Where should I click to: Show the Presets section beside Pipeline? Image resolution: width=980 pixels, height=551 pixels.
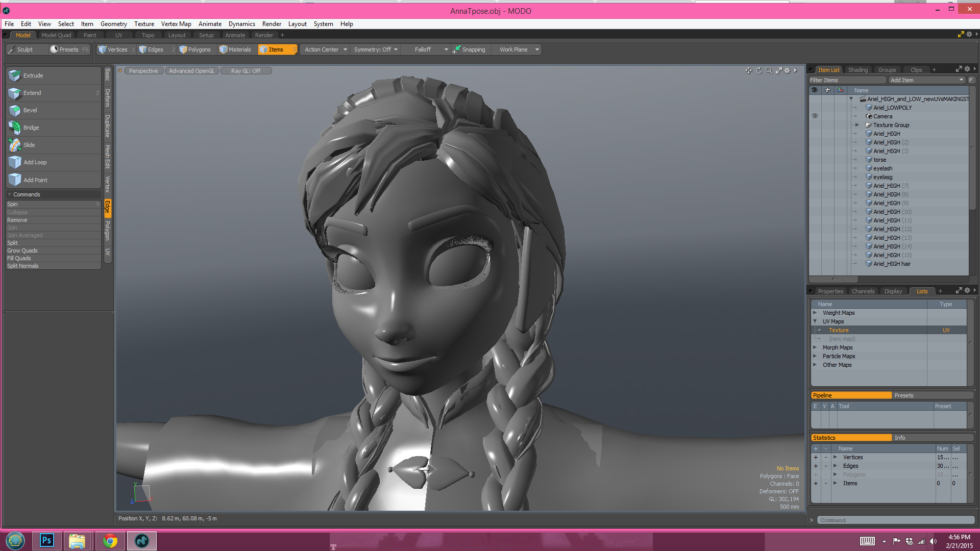click(933, 395)
